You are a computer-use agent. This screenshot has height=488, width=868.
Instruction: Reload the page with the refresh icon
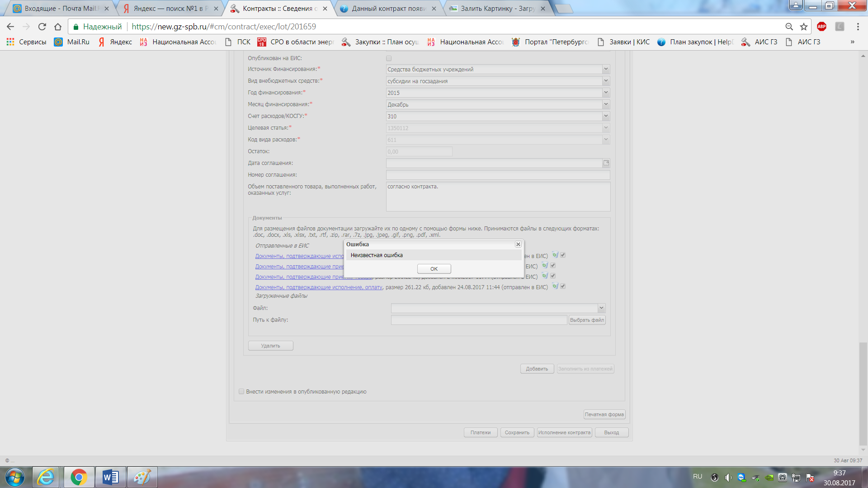pos(42,27)
